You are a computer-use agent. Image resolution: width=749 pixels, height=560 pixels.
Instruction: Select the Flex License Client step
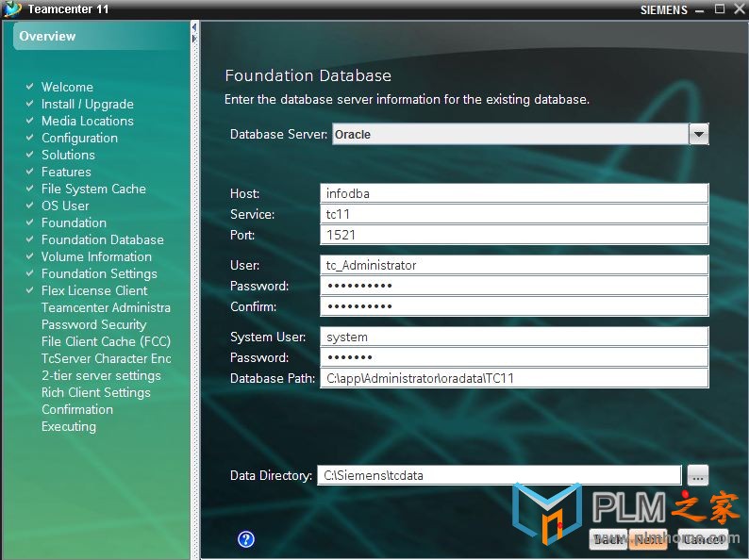(94, 290)
